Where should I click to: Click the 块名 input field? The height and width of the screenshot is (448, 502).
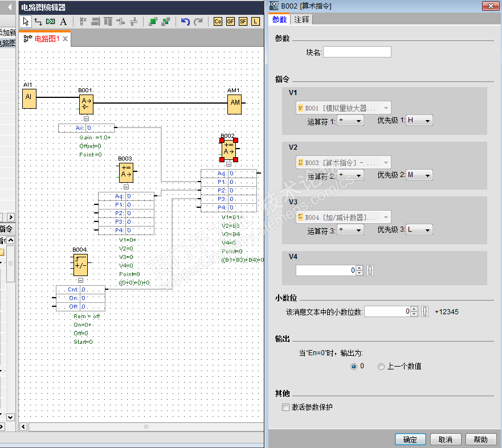pyautogui.click(x=357, y=52)
